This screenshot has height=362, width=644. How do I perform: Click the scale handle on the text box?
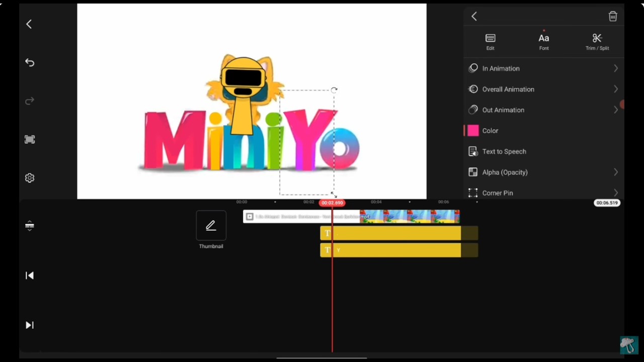pos(334,195)
